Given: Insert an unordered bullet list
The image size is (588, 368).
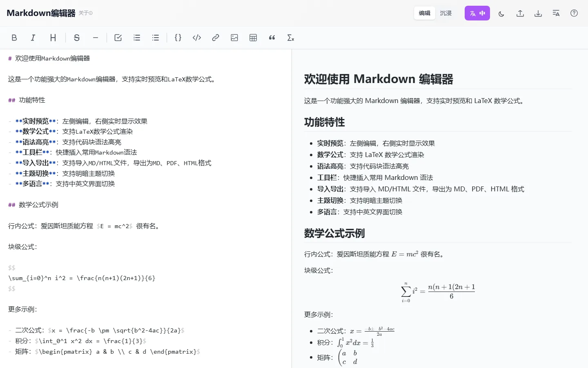Looking at the screenshot, I should coord(156,38).
